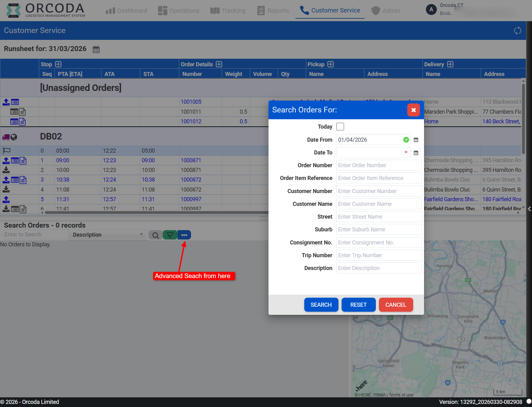Viewport: 532px width, 407px height.
Task: Expand the Pickup column group
Action: coord(330,64)
